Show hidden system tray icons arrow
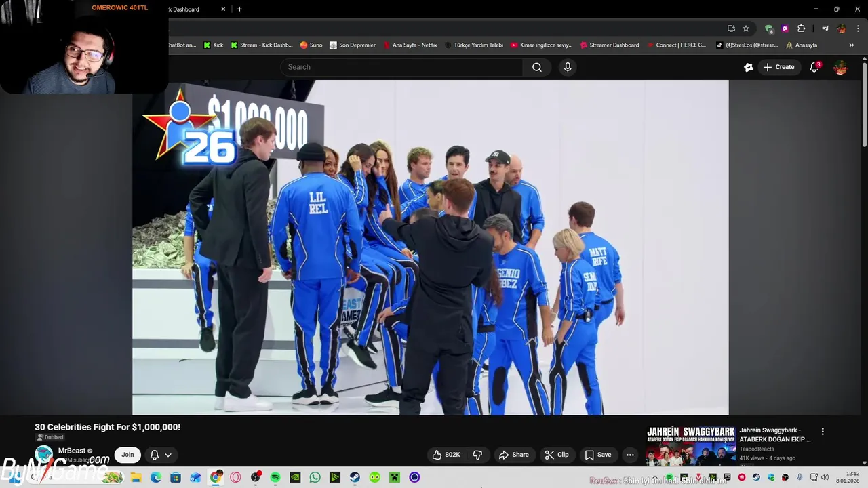 click(x=654, y=477)
